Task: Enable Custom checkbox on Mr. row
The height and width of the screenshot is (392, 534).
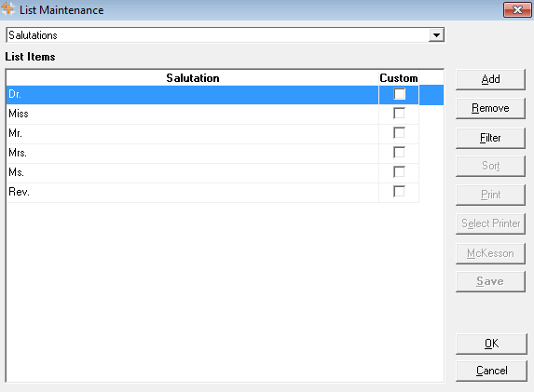Action: tap(399, 133)
